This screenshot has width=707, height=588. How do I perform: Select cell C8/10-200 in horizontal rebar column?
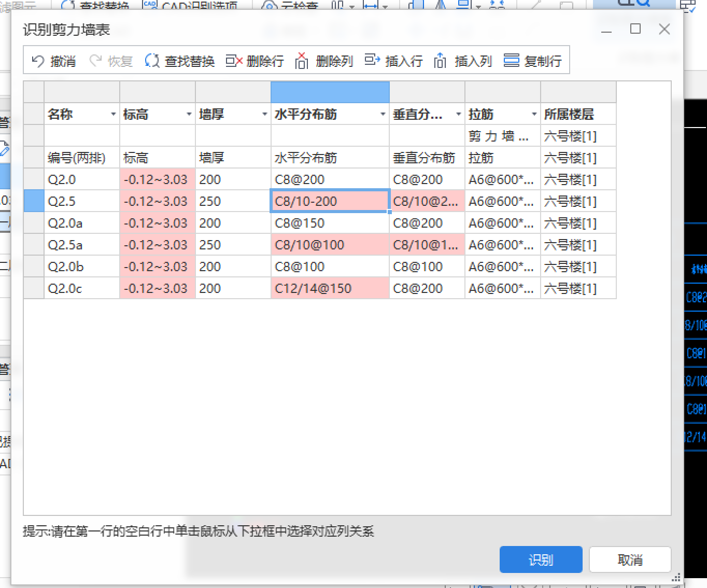click(330, 201)
